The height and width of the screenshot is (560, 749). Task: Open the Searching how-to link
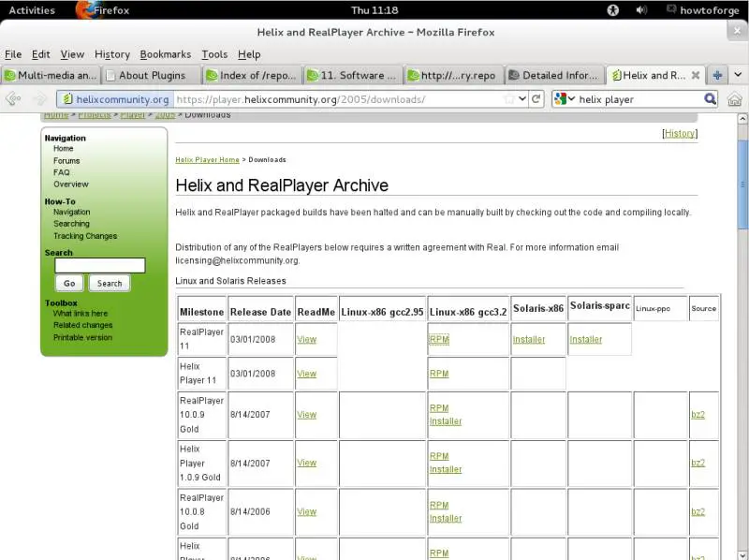coord(71,224)
